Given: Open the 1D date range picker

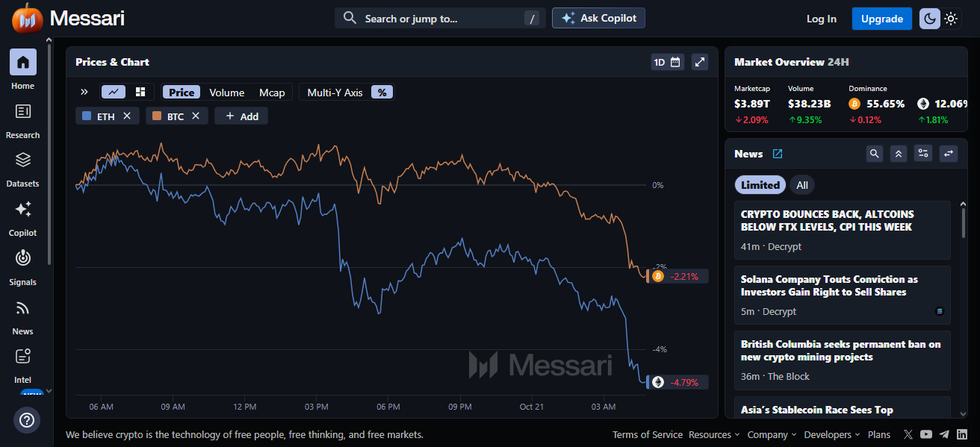Looking at the screenshot, I should point(667,62).
